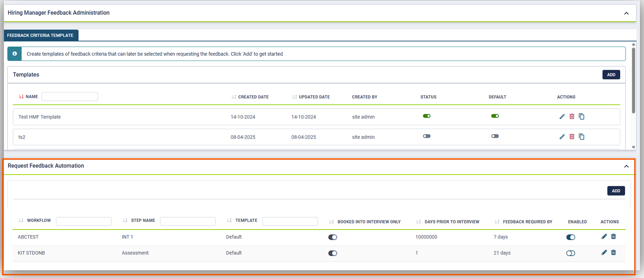Viewport: 644px width, 278px height.
Task: Click the KIT STDONB workflow cell
Action: click(x=31, y=253)
